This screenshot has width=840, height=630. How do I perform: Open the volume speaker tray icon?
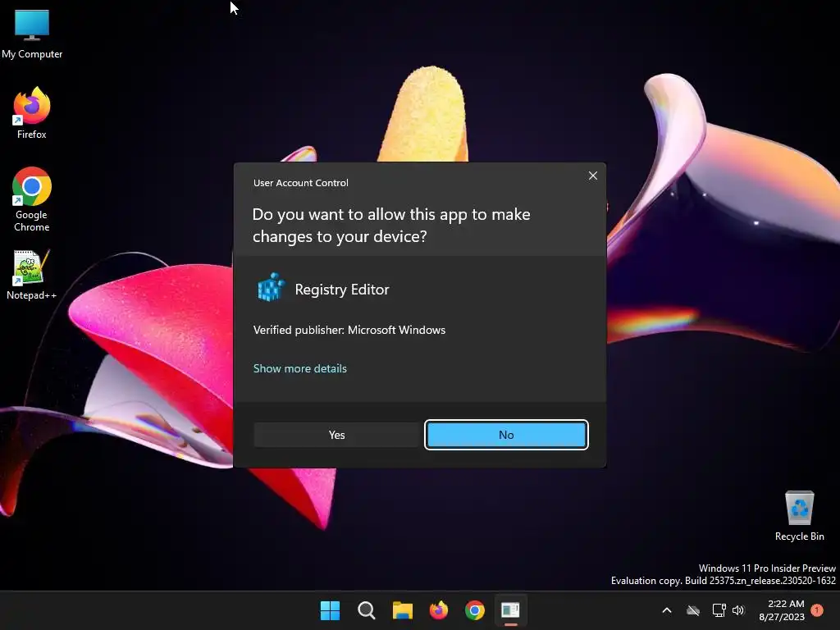(739, 610)
